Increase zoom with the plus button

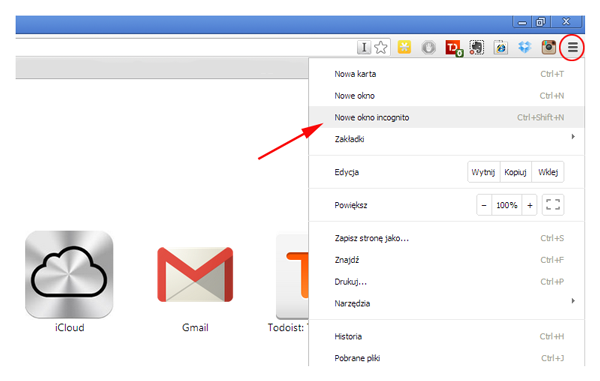(x=530, y=205)
